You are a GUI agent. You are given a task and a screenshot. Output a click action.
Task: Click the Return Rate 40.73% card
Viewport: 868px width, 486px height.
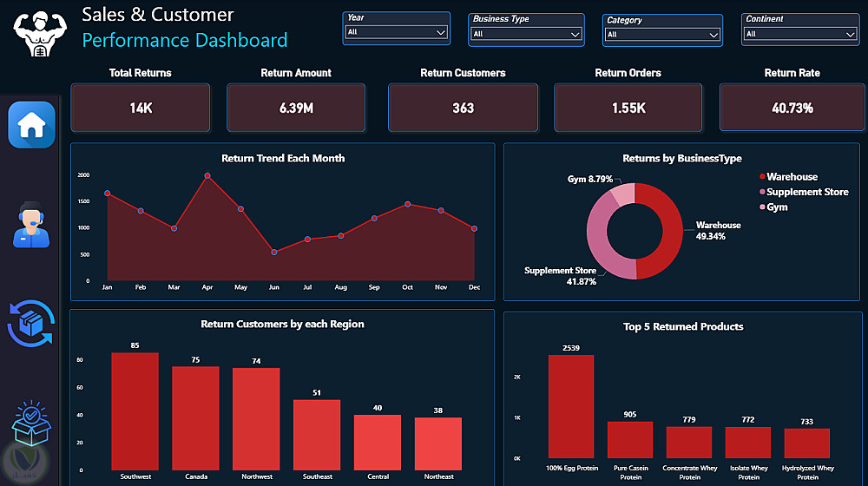[x=792, y=108]
